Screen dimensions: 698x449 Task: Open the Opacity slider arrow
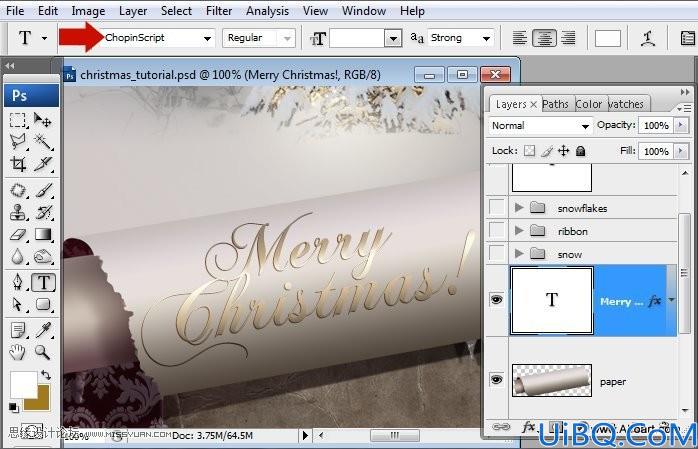(x=681, y=125)
